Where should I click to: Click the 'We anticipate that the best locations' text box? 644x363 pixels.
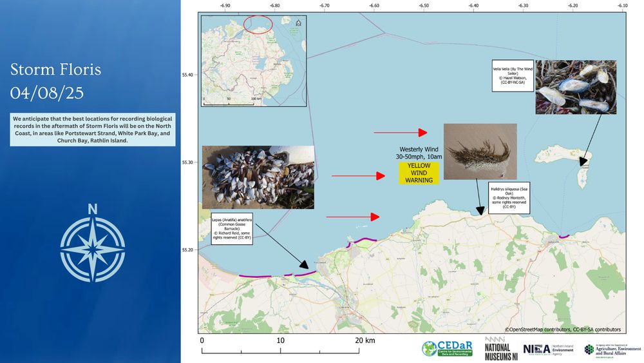[92, 130]
